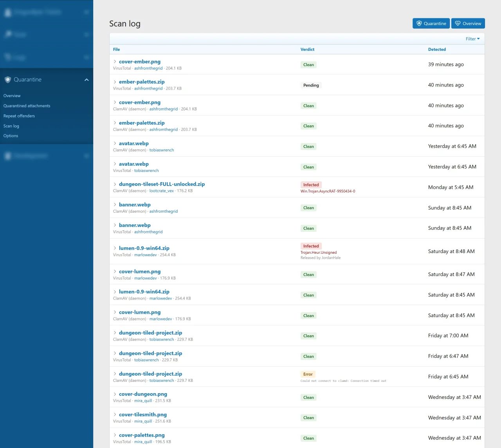501x448 pixels.
Task: Click the Verdict column header
Action: coord(307,49)
